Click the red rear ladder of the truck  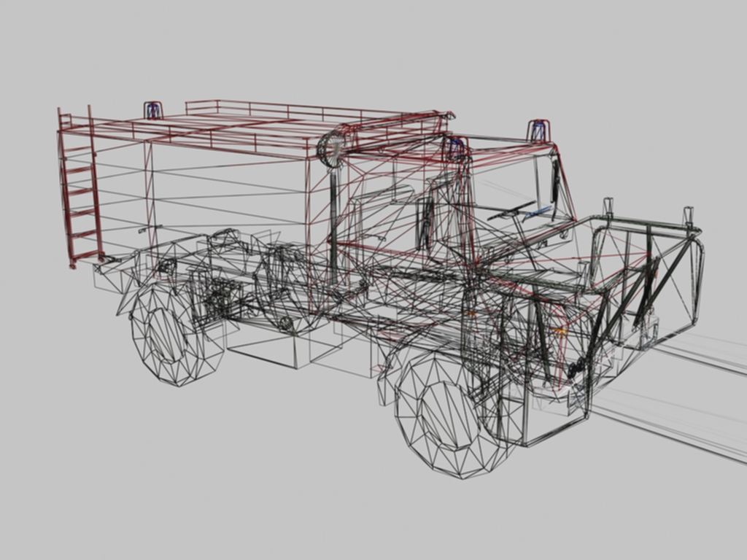(80, 187)
